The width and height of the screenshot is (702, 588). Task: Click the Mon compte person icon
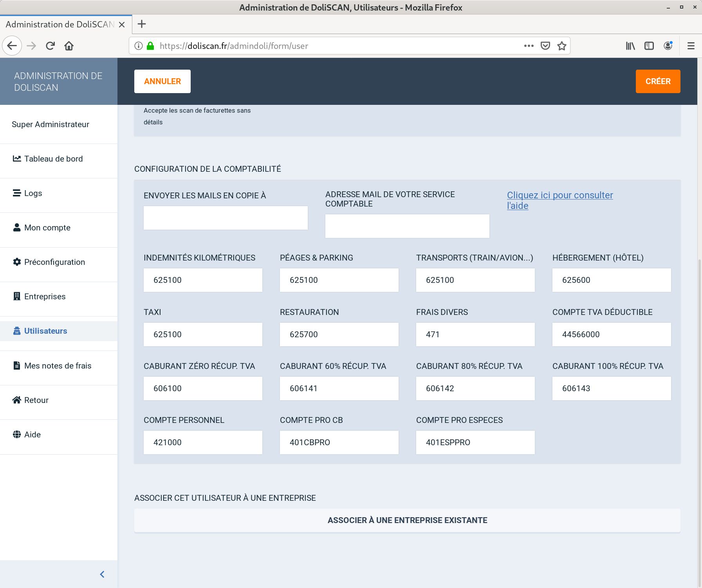click(16, 227)
